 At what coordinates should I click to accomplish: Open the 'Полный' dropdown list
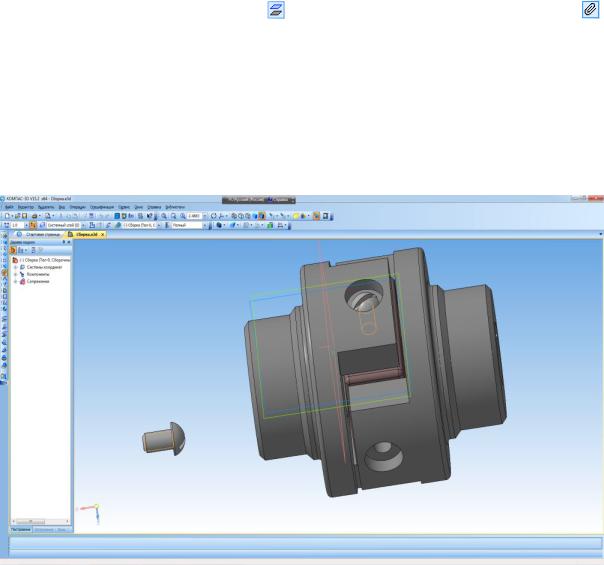point(205,225)
